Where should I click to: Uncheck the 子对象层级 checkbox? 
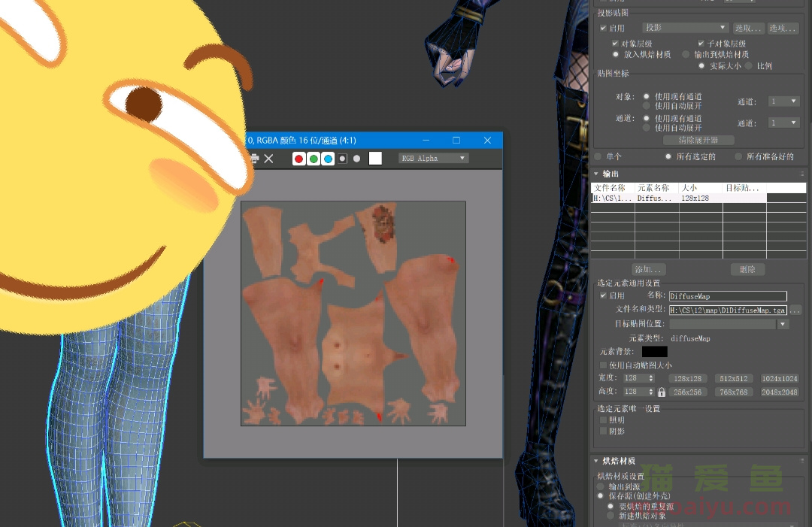coord(701,44)
